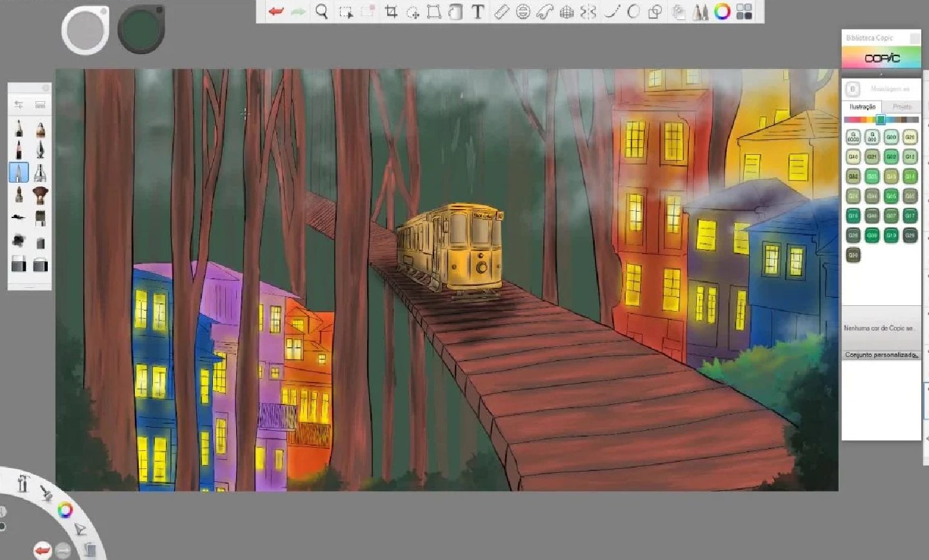929x560 pixels.
Task: Select the red Marker brush
Action: (19, 150)
